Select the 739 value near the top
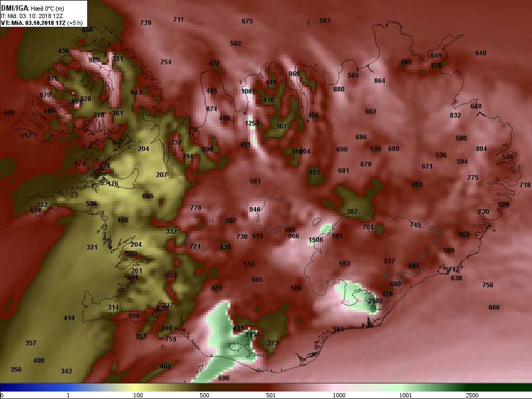The image size is (532, 399). (x=146, y=23)
